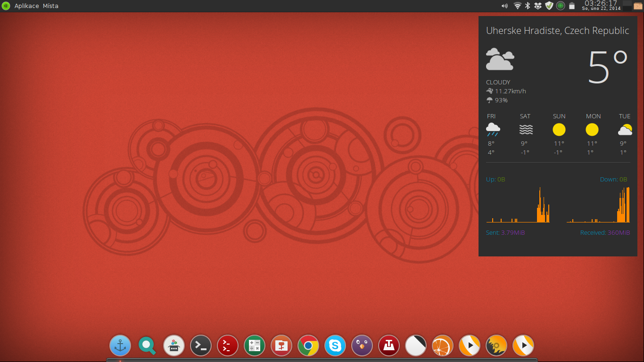Image resolution: width=644 pixels, height=362 pixels.
Task: Open the Wi-Fi network indicator
Action: [517, 6]
